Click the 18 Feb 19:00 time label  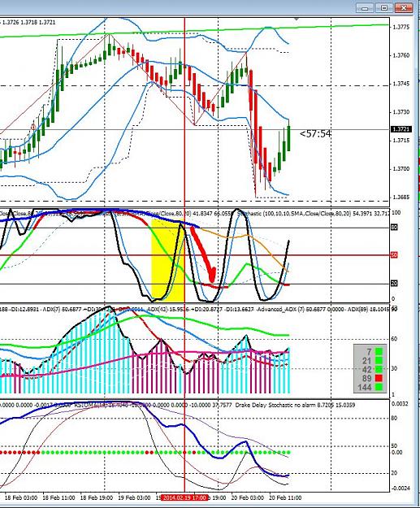pyautogui.click(x=97, y=497)
